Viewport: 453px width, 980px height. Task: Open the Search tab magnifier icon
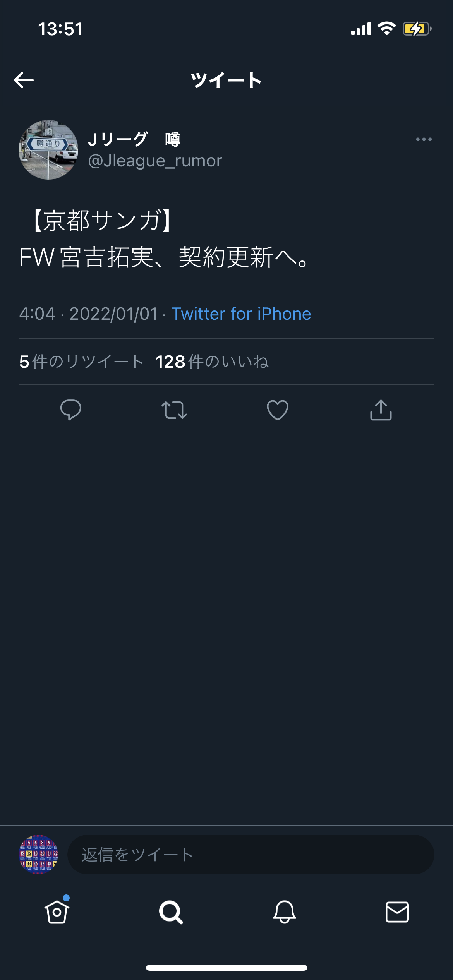171,912
